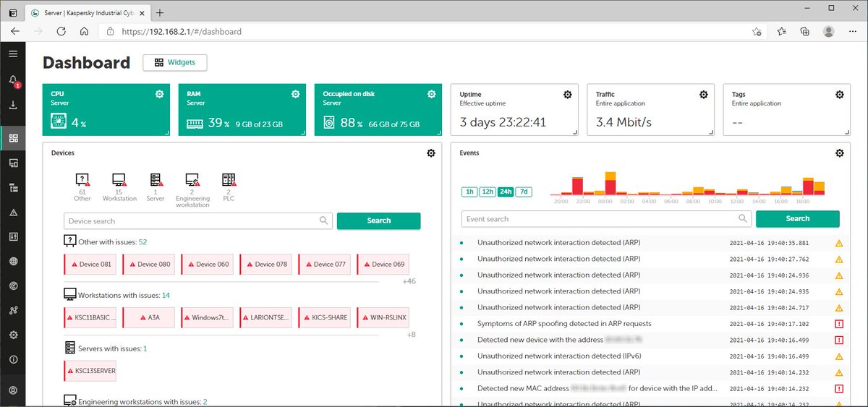The height and width of the screenshot is (407, 868).
Task: Click the Widgets button
Action: (174, 62)
